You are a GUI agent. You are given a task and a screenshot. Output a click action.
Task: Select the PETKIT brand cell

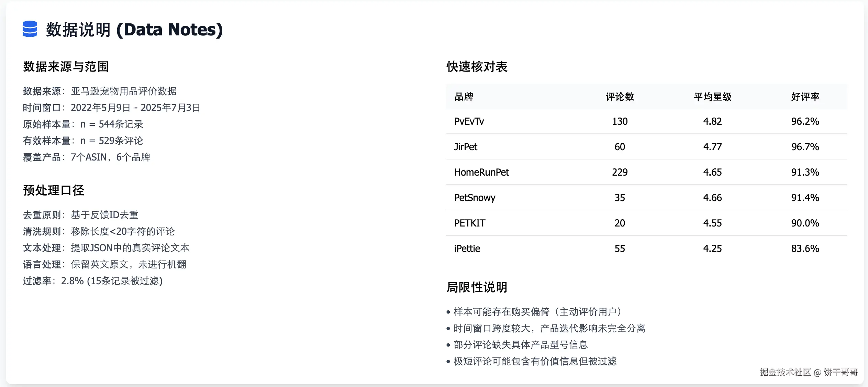[469, 223]
